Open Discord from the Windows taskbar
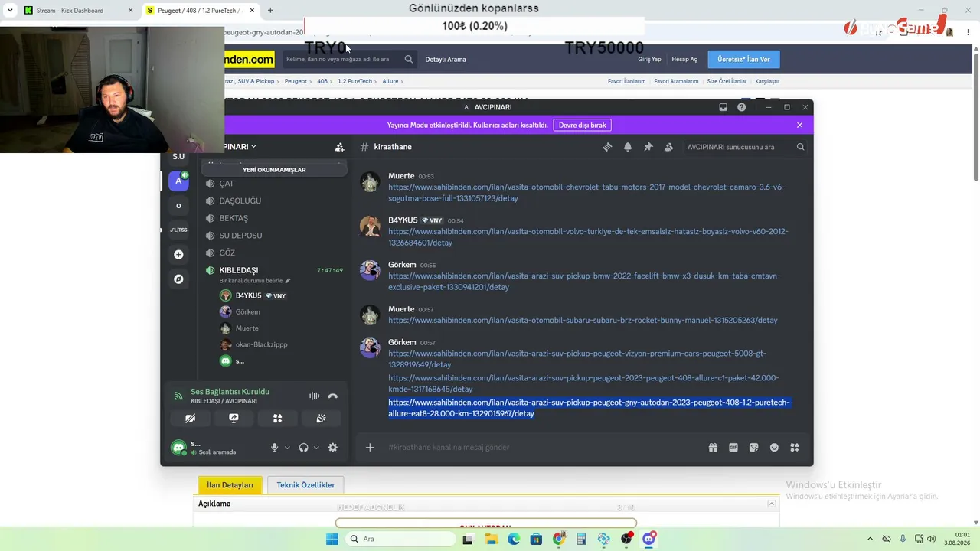Image resolution: width=980 pixels, height=551 pixels. coord(649,539)
